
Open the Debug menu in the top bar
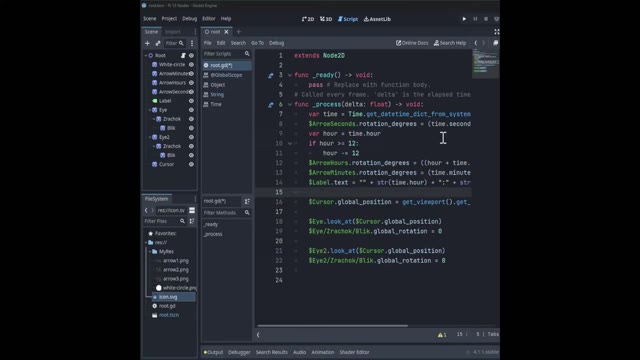[189, 19]
